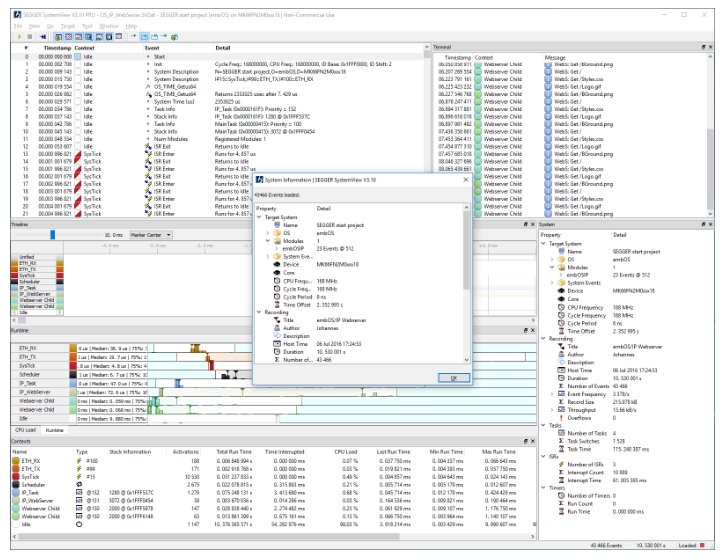Click the Timeline zoom slider handle
The image size is (726, 560).
pos(53,235)
